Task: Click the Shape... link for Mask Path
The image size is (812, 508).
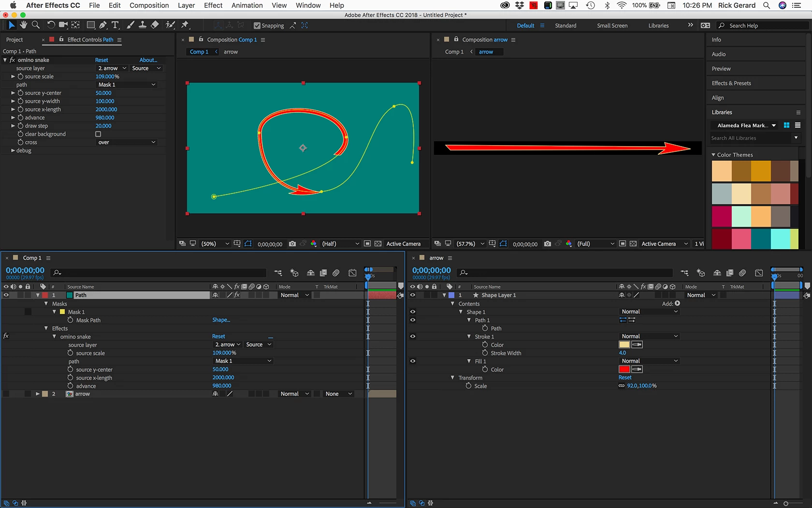Action: (221, 320)
